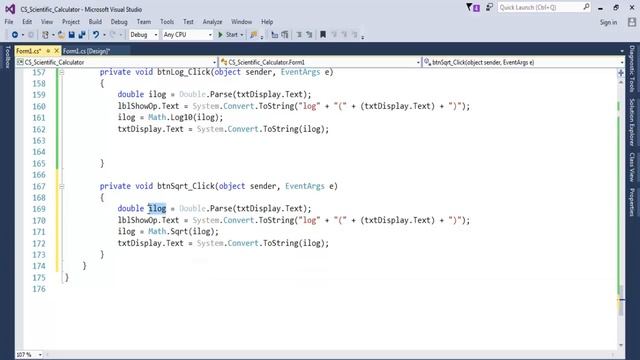640x360 pixels.
Task: Click the Navigate Backward toolbar icon
Action: pos(15,35)
